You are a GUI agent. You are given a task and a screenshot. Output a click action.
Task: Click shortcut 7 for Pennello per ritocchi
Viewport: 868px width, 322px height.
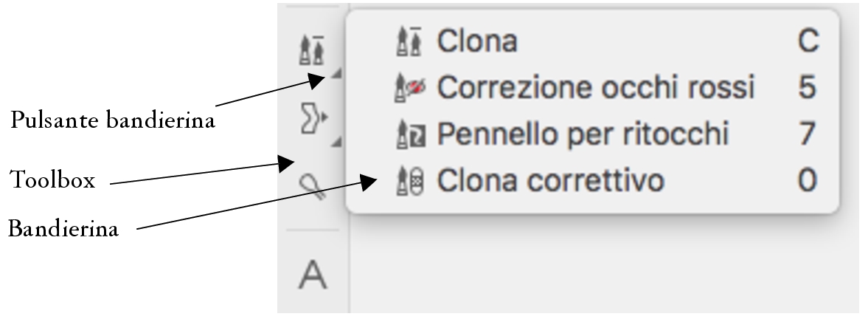click(x=808, y=134)
